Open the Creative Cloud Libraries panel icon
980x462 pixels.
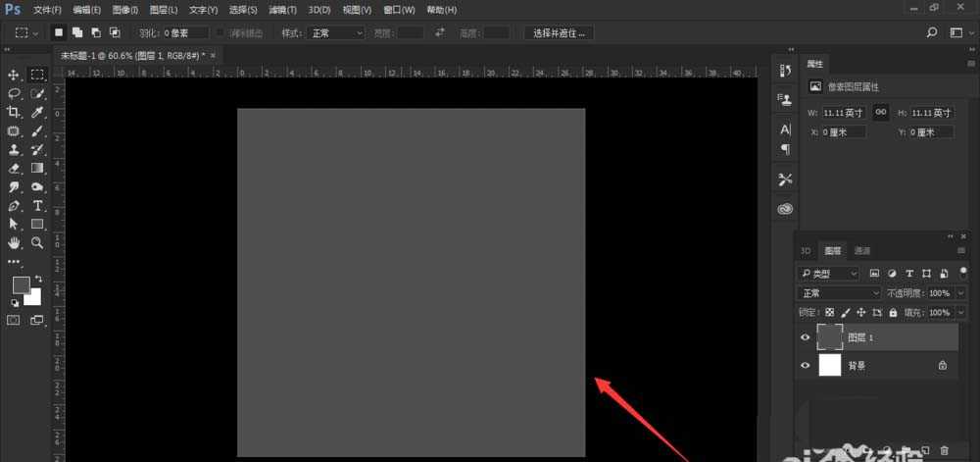(785, 208)
